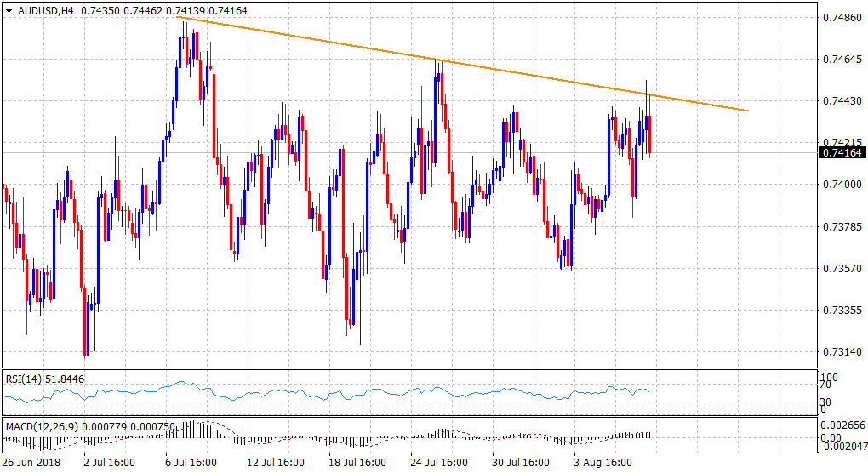Viewport: 868px width, 473px height.
Task: Click the current price tag 0.74164
Action: (841, 153)
